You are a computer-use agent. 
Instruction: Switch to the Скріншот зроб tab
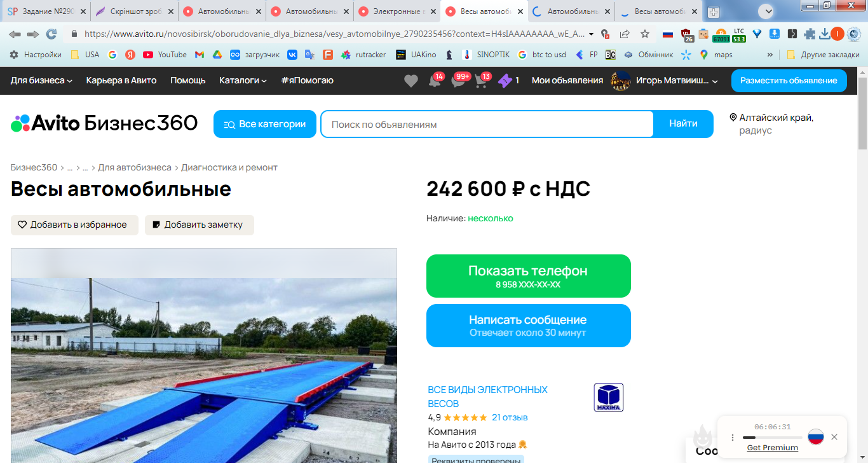(x=133, y=11)
